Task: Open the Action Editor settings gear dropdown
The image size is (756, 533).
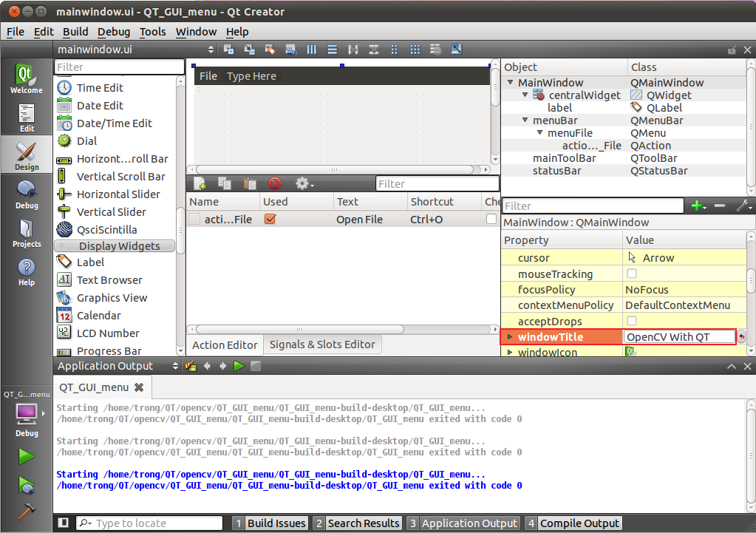Action: [303, 183]
